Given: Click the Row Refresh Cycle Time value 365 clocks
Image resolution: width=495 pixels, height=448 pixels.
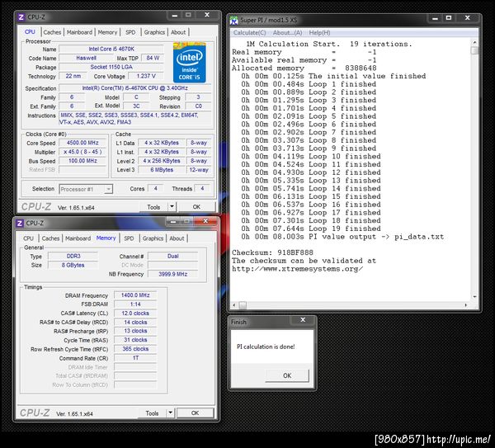Looking at the screenshot, I should click(135, 349).
